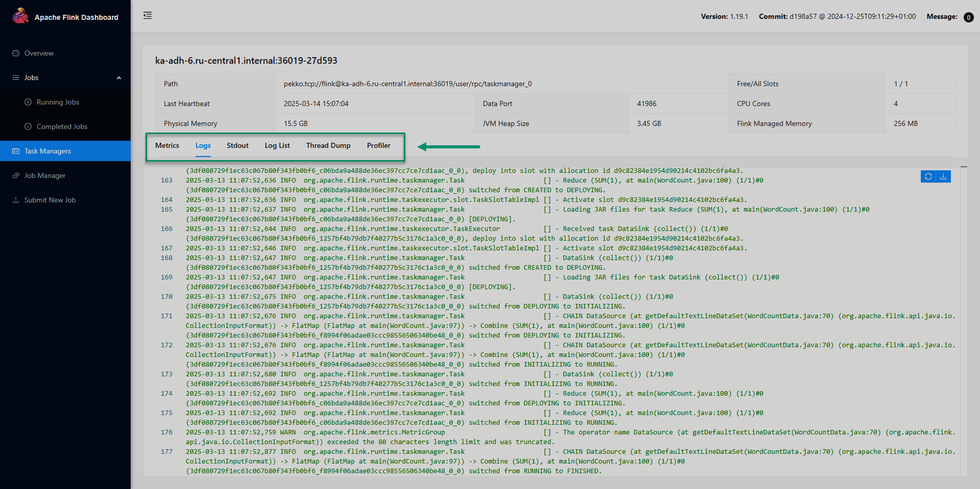980x489 pixels.
Task: Download the log file with the download icon
Action: tap(943, 176)
